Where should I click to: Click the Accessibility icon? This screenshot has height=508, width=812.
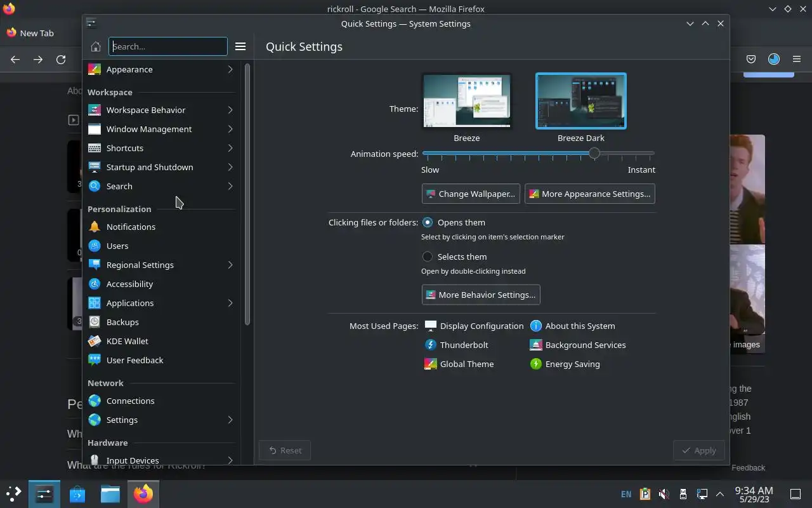[x=94, y=284]
